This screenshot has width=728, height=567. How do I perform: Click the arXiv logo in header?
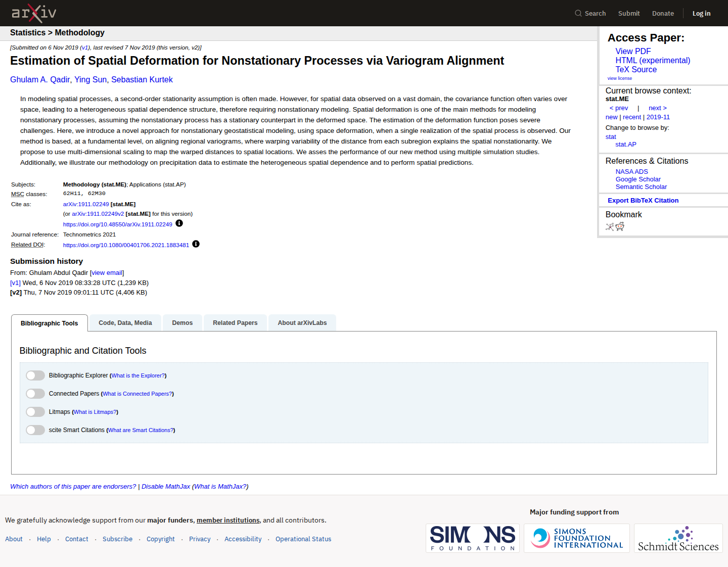point(34,13)
